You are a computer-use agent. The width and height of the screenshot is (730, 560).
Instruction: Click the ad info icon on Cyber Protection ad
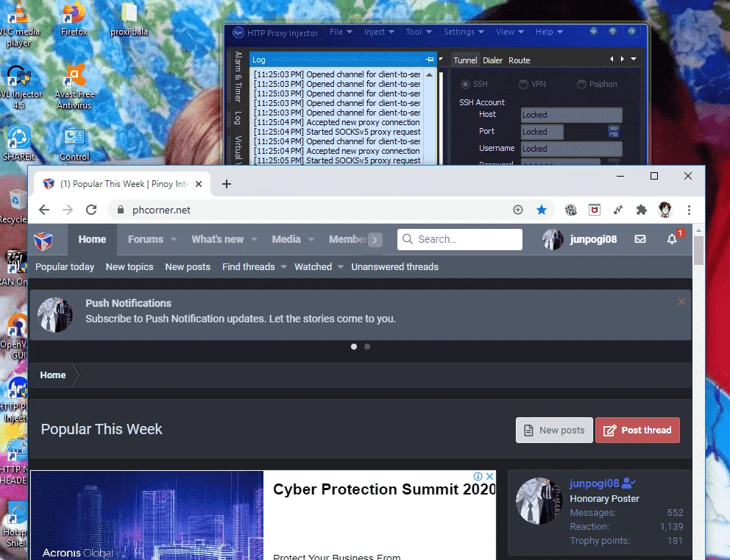pyautogui.click(x=478, y=476)
